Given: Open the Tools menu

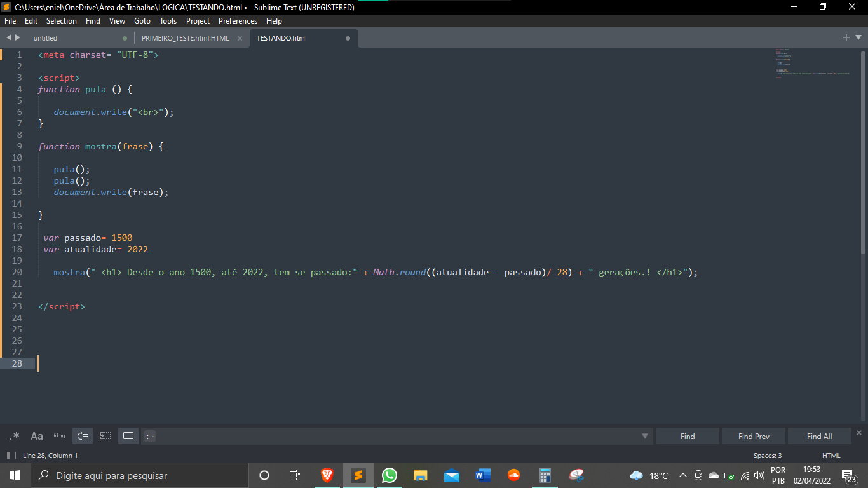Looking at the screenshot, I should click(168, 21).
